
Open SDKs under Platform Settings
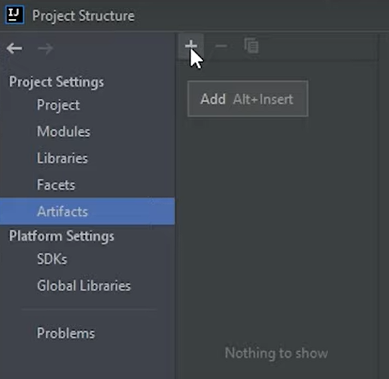pyautogui.click(x=52, y=259)
